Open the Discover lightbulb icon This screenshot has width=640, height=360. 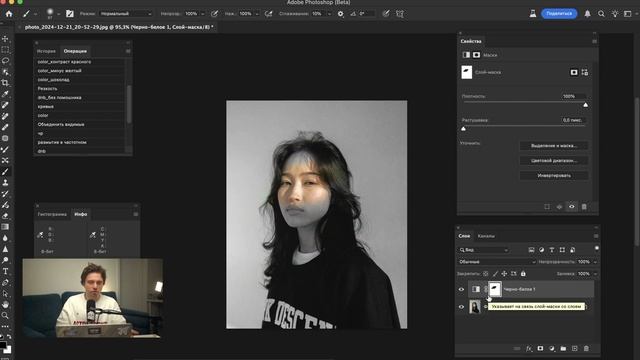click(615, 13)
